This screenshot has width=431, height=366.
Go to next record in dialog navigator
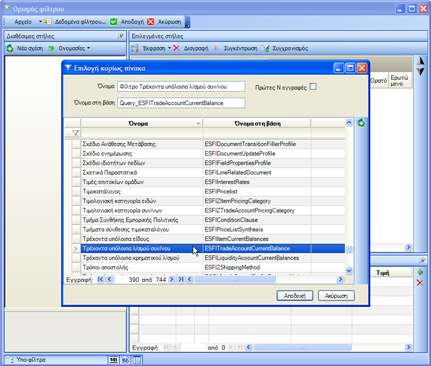tap(172, 279)
